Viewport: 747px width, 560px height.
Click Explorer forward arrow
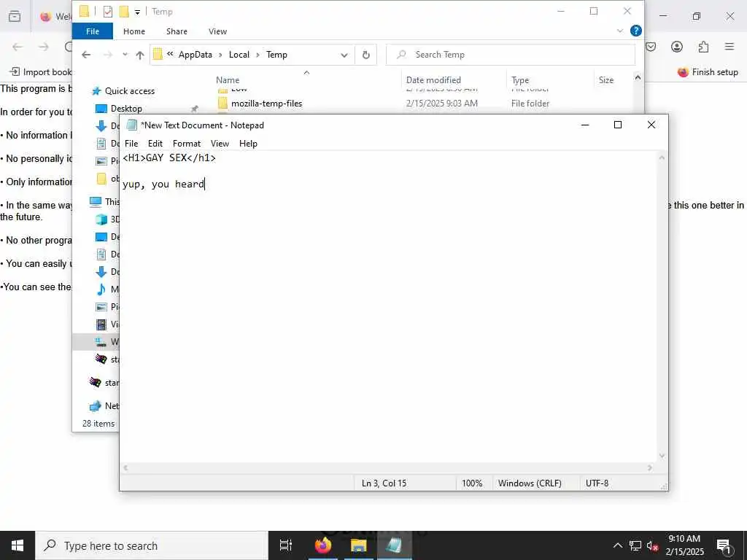[108, 55]
